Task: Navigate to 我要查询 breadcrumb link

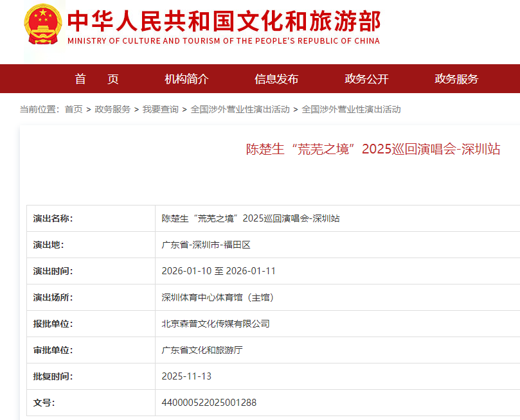Action: (161, 109)
